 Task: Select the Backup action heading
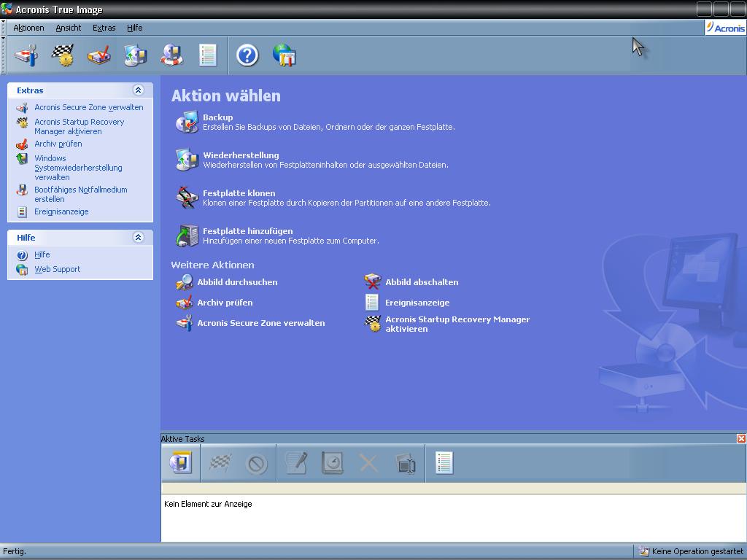[x=217, y=117]
